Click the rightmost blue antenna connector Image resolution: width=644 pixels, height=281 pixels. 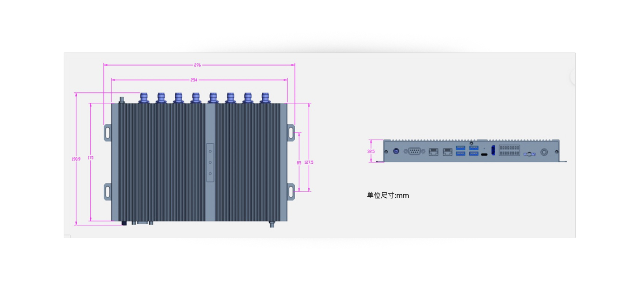pos(265,97)
